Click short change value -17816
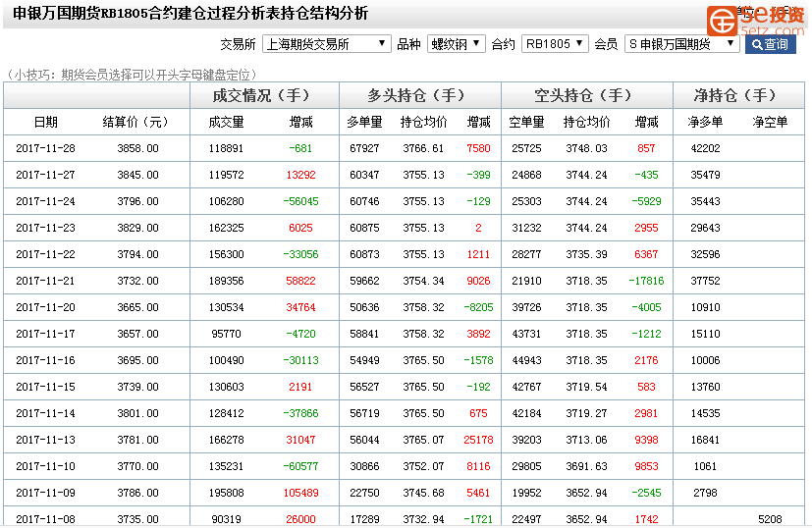This screenshot has height=528, width=812. 646,281
